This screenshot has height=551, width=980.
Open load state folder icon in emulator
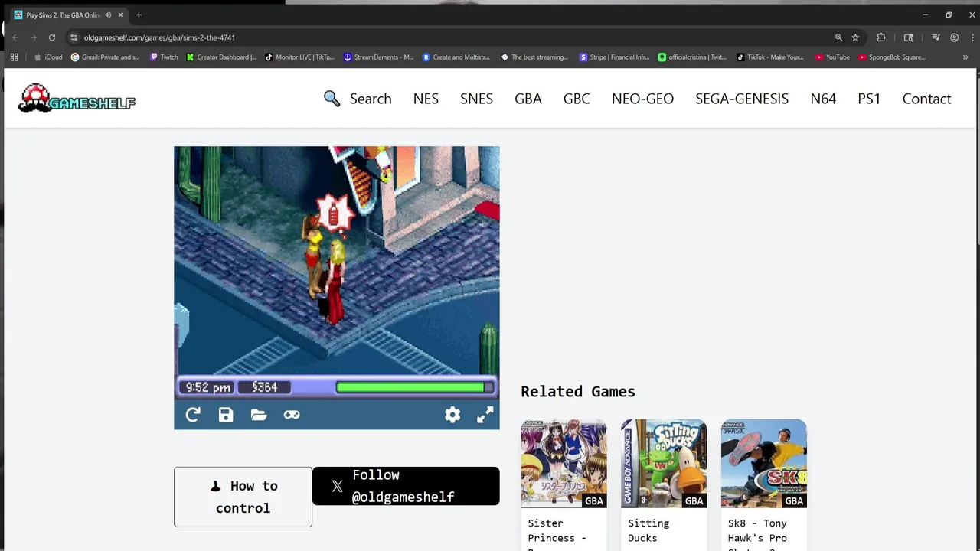click(x=259, y=415)
